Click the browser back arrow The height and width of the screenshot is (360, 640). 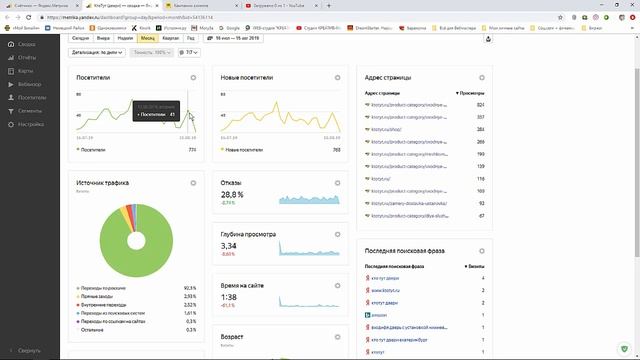click(x=7, y=18)
